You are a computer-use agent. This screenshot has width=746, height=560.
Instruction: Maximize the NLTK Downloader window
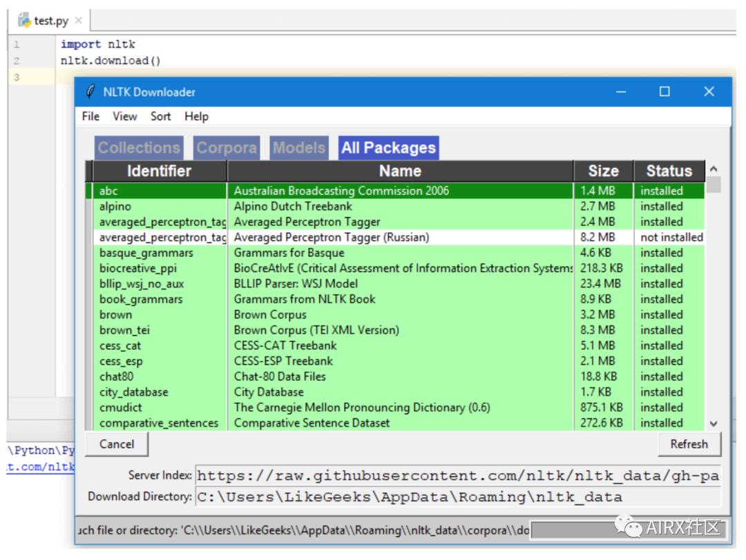coord(664,92)
